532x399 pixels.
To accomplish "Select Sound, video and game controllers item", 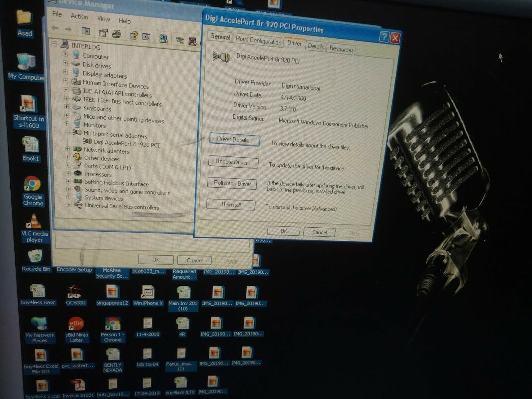I will (127, 191).
